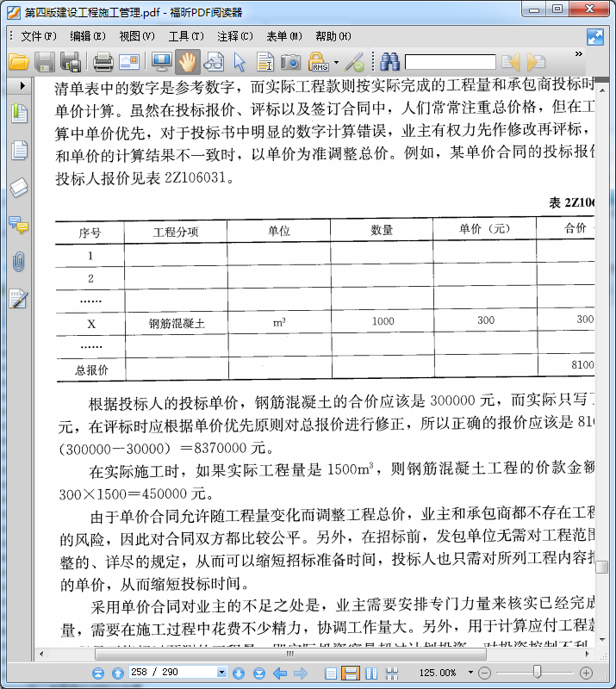This screenshot has height=689, width=616.
Task: Open the Attachments paperclip panel
Action: click(18, 262)
